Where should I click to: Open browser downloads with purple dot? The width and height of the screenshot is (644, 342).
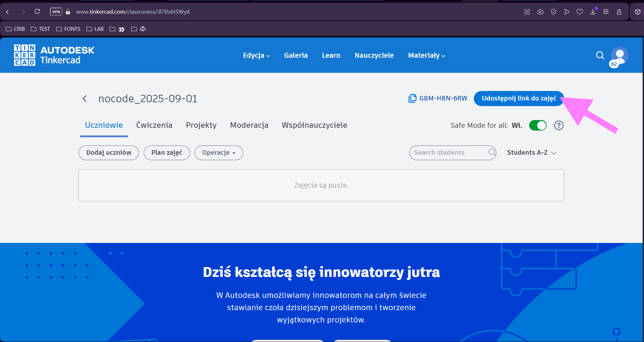(x=593, y=12)
